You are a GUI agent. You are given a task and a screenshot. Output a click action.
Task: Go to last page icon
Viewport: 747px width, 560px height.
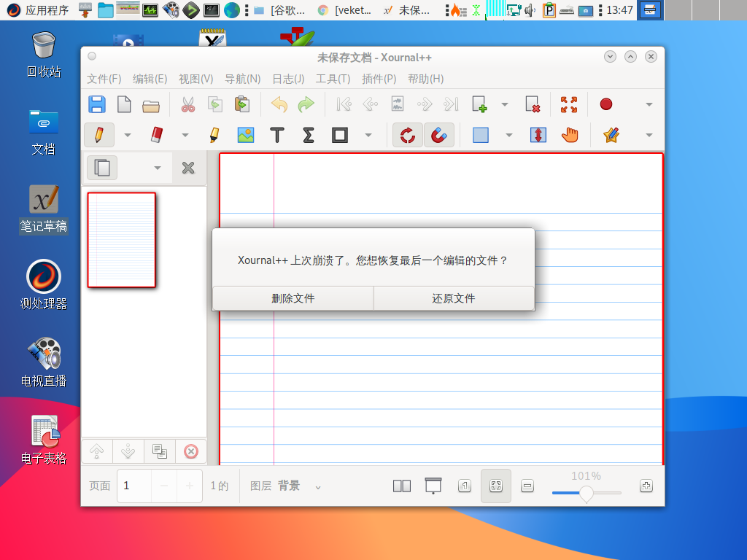451,104
